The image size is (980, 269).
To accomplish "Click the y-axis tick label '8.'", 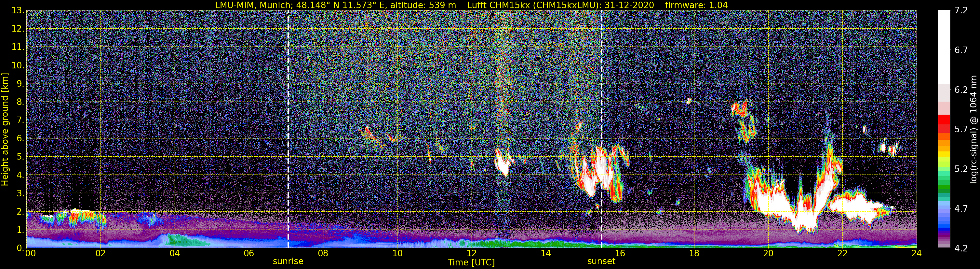I will (x=20, y=102).
